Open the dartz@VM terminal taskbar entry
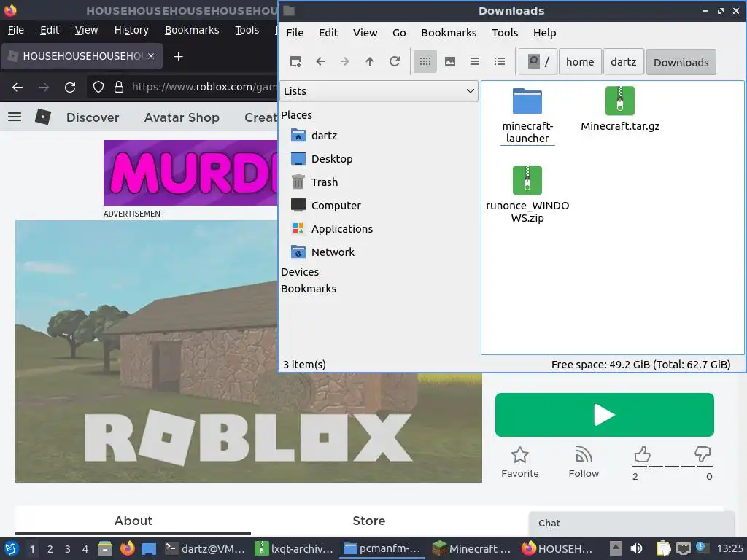Viewport: 747px width, 560px height. pos(205,548)
